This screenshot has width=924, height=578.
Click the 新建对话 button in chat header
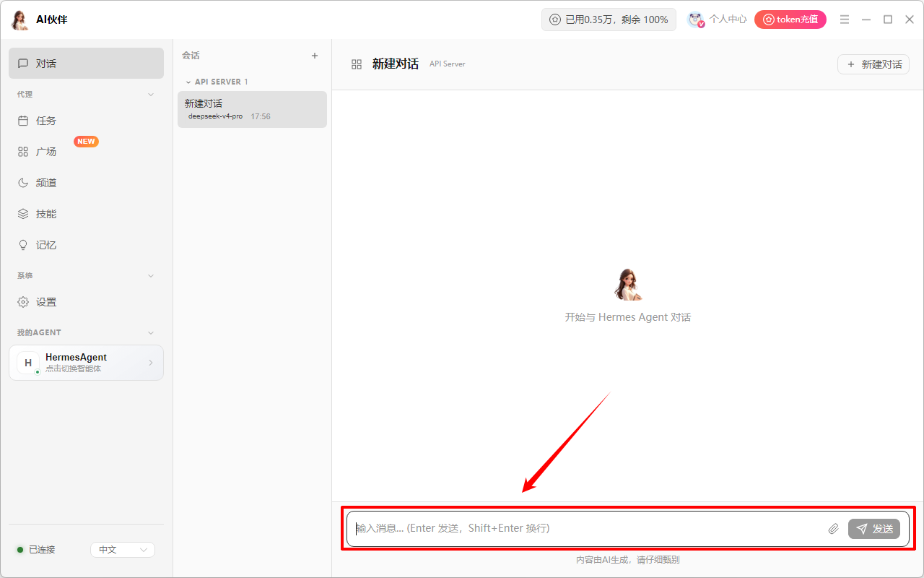[x=873, y=64]
